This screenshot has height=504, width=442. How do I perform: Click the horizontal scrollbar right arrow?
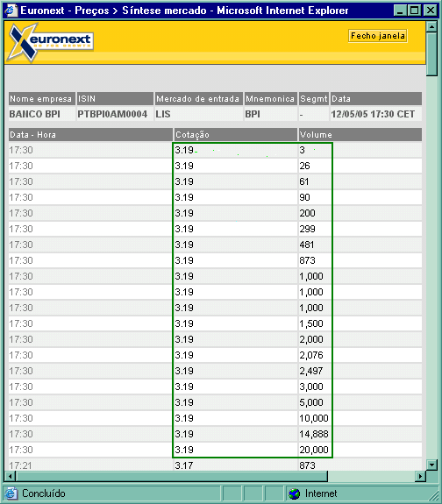pos(420,476)
